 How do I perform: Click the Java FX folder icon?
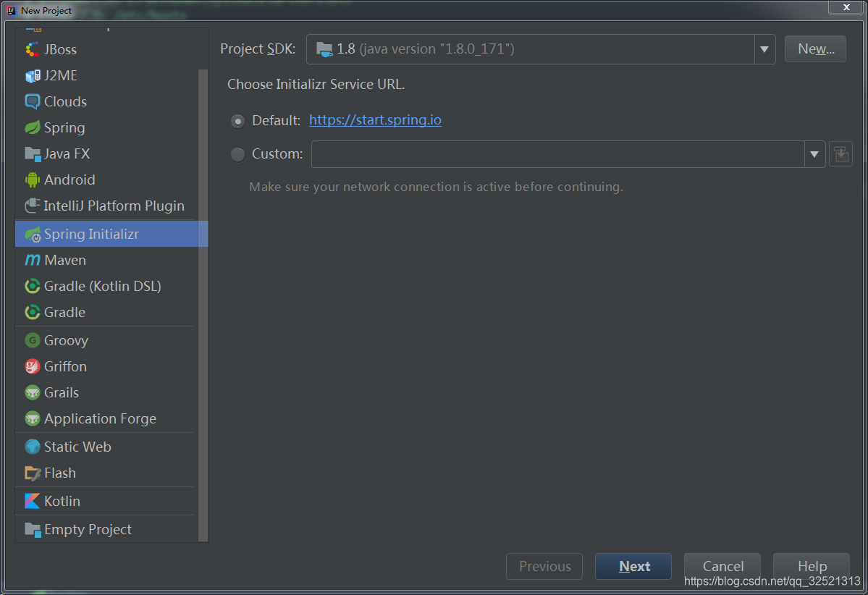32,153
